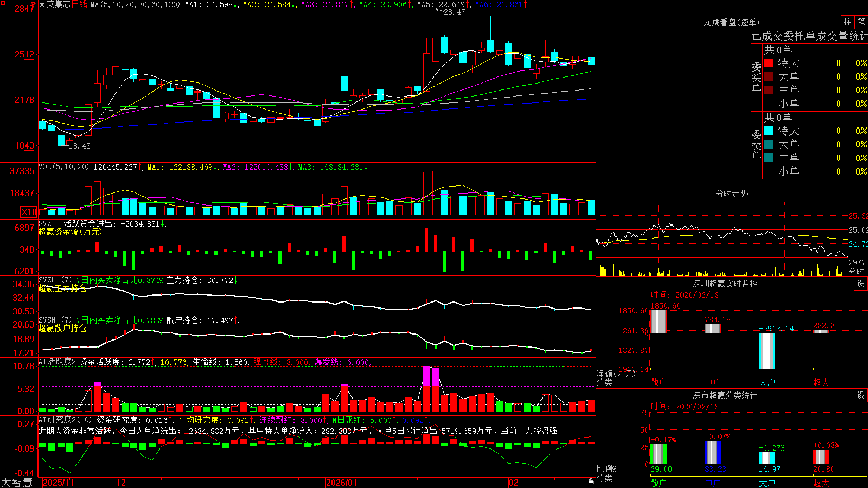Click the teal 大单 sell order swatch
This screenshot has height=488, width=868.
coord(768,144)
